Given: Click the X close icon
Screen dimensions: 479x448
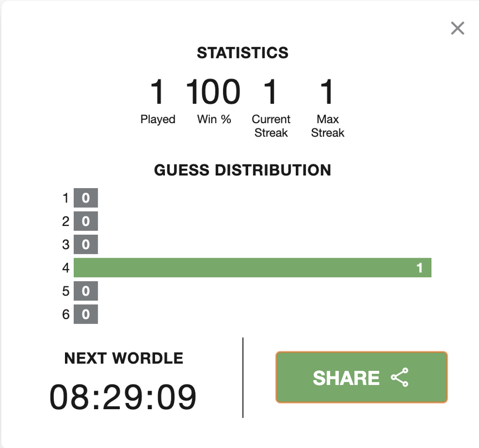Looking at the screenshot, I should [x=457, y=29].
